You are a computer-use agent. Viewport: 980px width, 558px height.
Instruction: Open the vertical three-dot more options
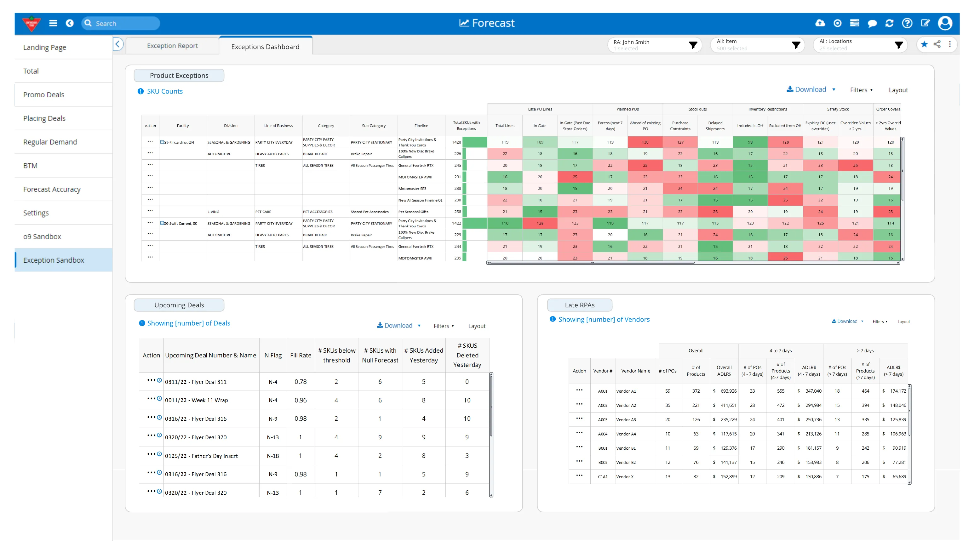pyautogui.click(x=950, y=44)
